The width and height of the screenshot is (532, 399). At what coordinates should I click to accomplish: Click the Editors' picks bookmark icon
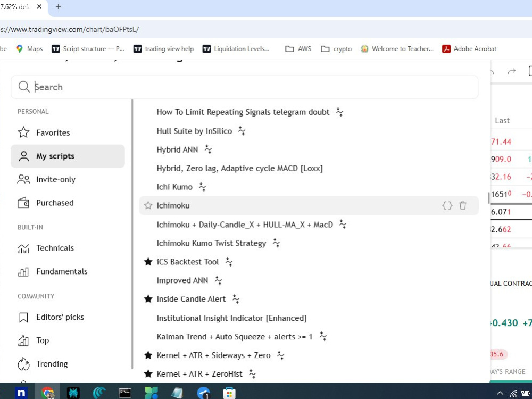[x=23, y=318]
